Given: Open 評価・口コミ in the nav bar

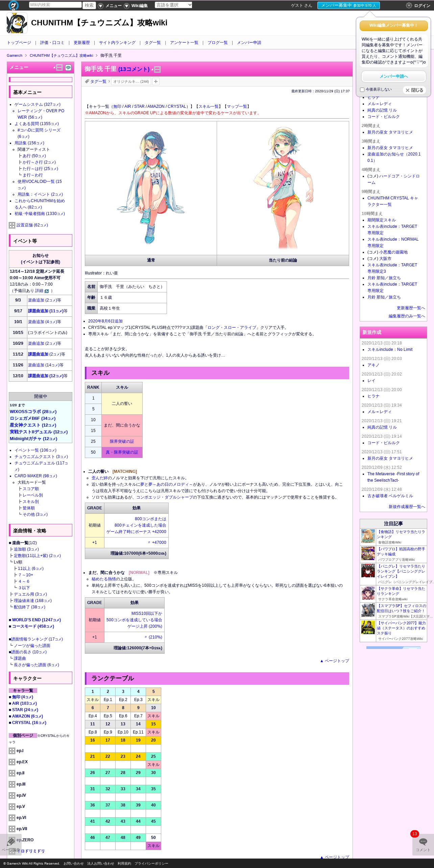Looking at the screenshot, I should pyautogui.click(x=52, y=43).
